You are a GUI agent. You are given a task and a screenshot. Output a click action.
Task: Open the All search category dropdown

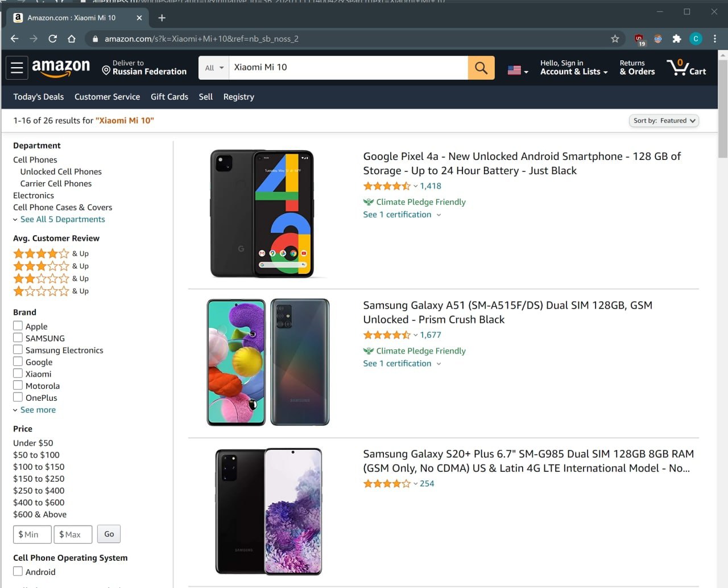click(214, 68)
